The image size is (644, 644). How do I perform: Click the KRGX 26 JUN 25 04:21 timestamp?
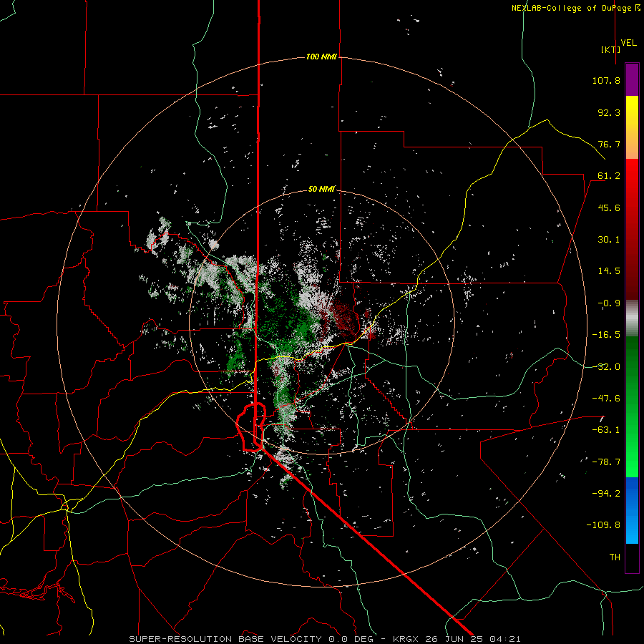pyautogui.click(x=457, y=639)
